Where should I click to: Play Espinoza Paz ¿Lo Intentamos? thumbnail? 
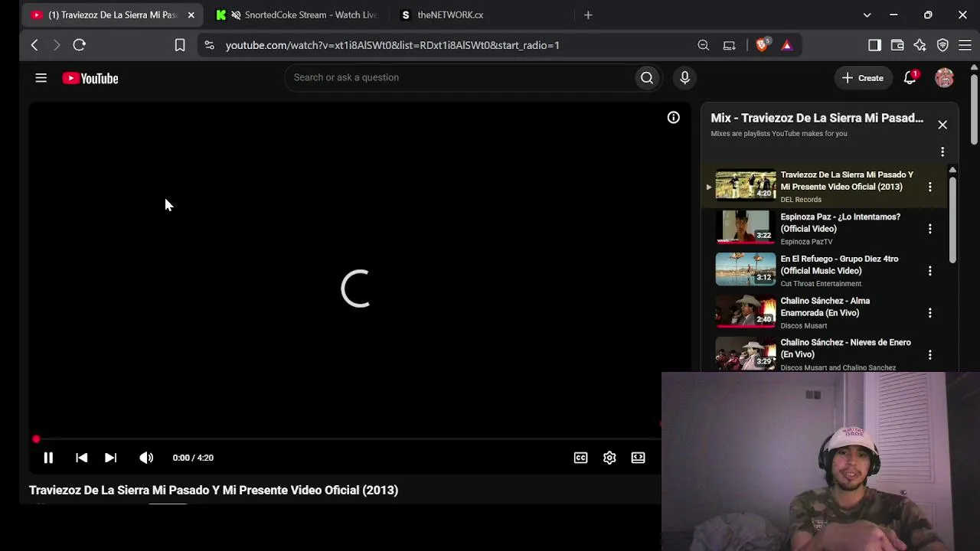(745, 227)
